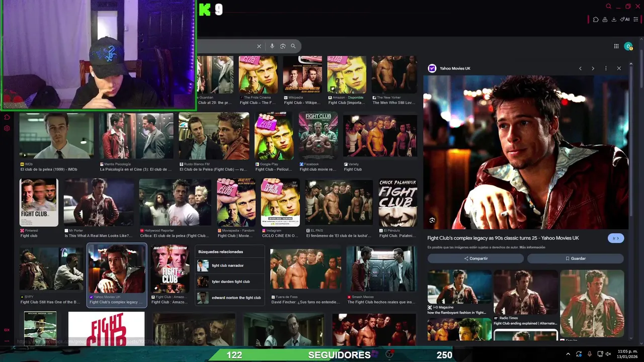Screen dimensions: 644x362
Task: Select related search fight club narrador
Action: pyautogui.click(x=230, y=265)
